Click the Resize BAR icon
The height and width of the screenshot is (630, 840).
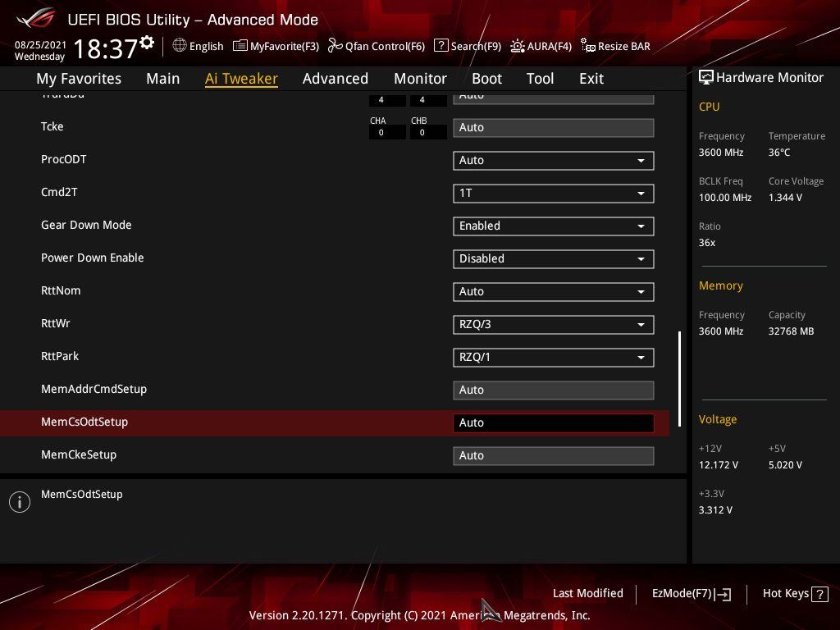coord(587,46)
